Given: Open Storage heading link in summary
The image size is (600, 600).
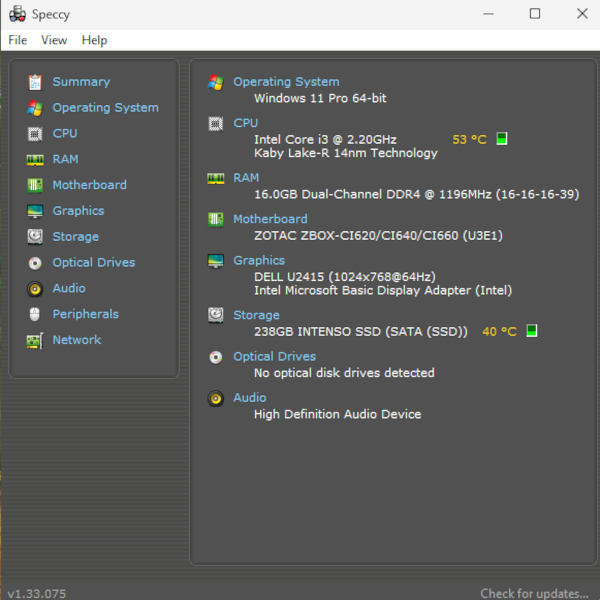Looking at the screenshot, I should click(256, 315).
